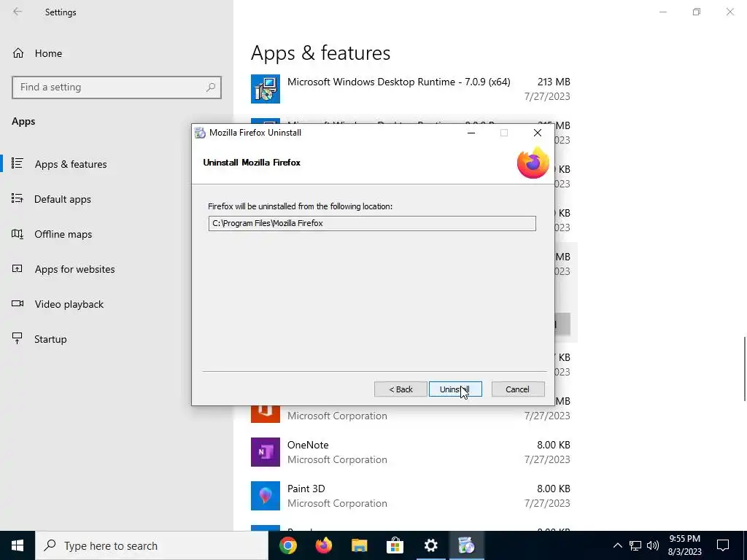Click Paint 3D's 8.00 KB size

click(x=553, y=489)
